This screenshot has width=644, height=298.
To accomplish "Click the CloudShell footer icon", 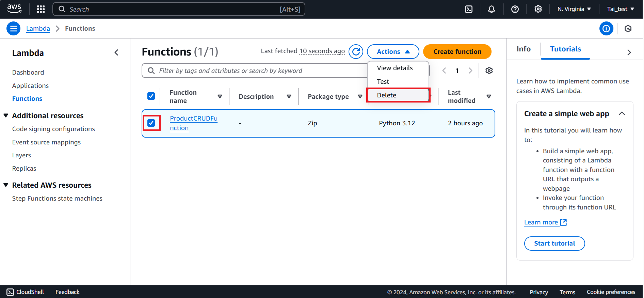I will tap(10, 292).
